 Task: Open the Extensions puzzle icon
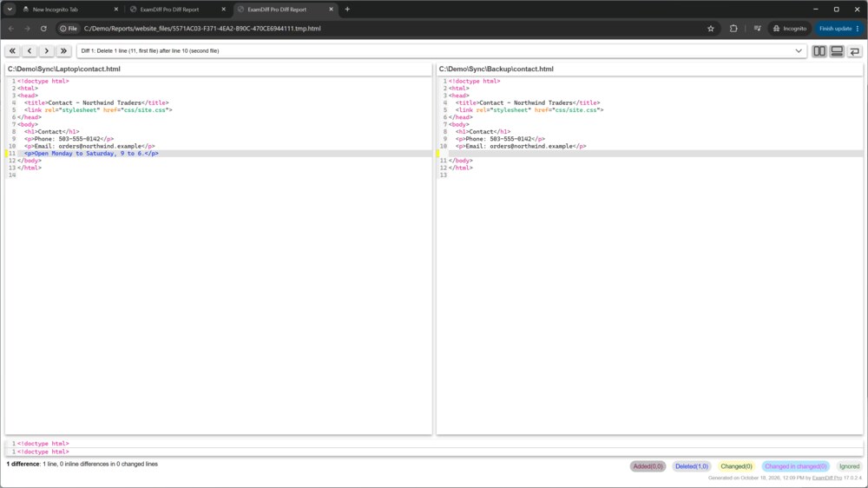[733, 29]
